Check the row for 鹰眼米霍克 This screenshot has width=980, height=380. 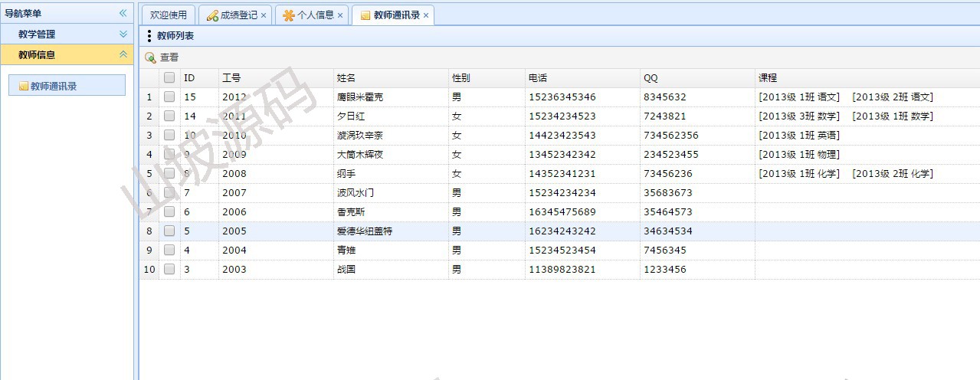click(169, 97)
